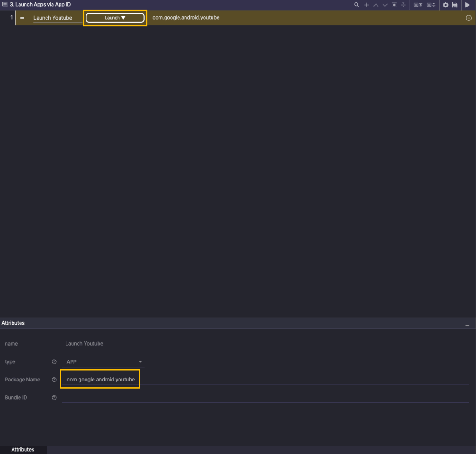Add a new step with plus icon

(x=367, y=5)
